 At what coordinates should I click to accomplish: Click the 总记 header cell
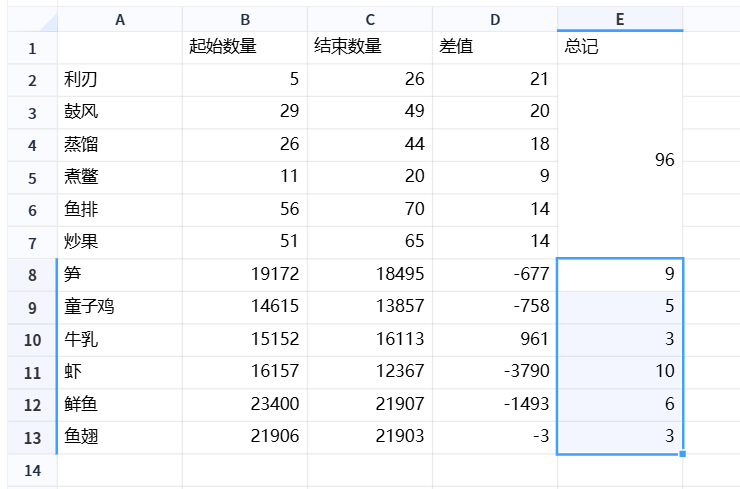click(620, 48)
